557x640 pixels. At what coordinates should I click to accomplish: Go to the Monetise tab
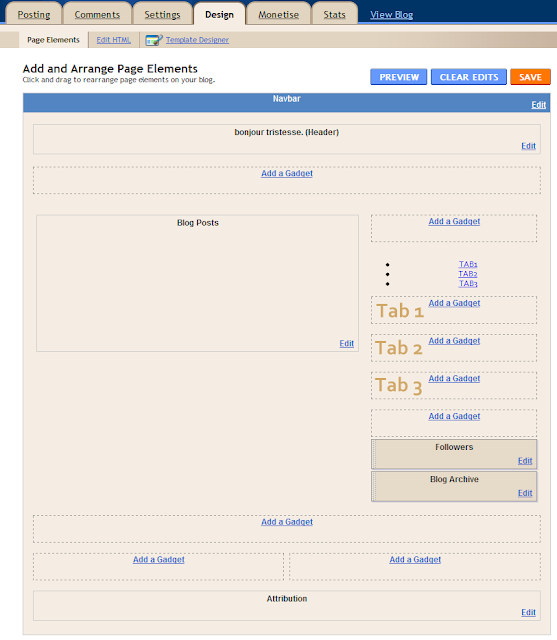click(x=279, y=15)
